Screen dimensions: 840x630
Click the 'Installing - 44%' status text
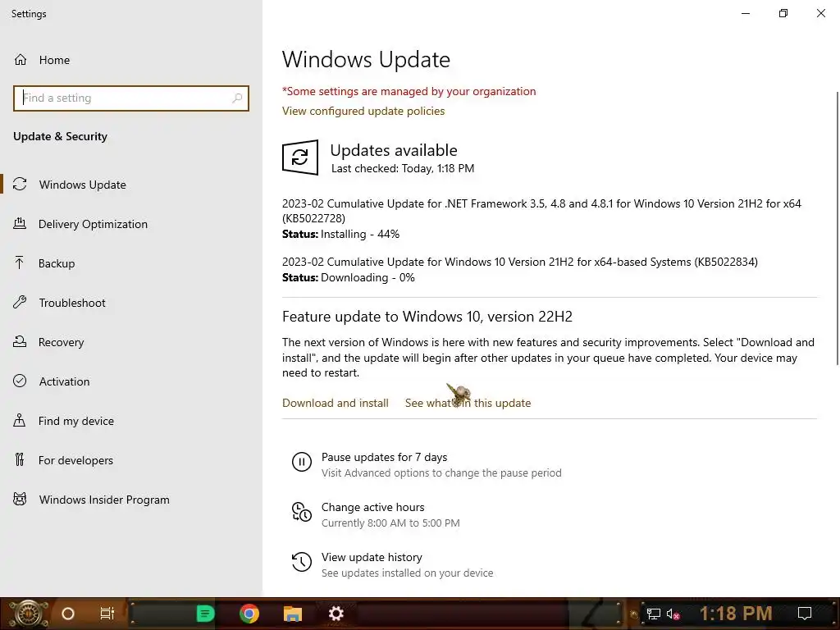(360, 234)
